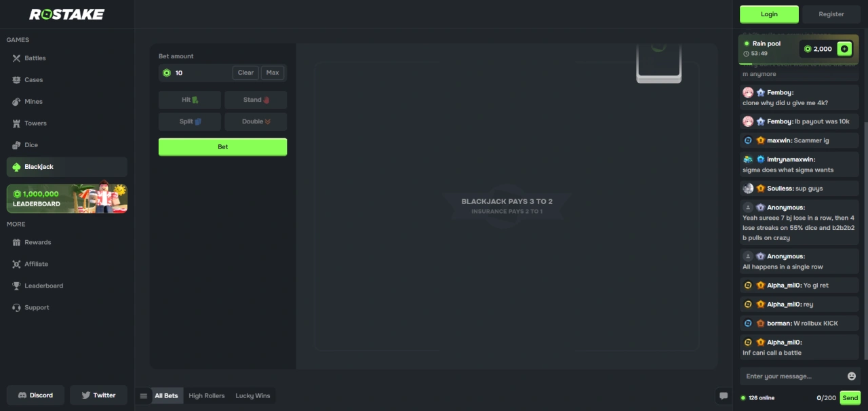
Task: Click the borman username in chat
Action: 780,324
